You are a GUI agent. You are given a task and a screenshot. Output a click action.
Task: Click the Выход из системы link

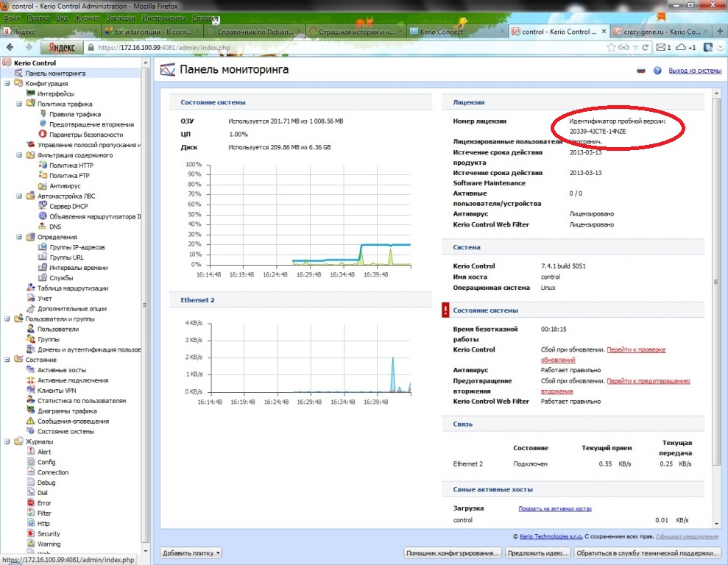pos(694,71)
